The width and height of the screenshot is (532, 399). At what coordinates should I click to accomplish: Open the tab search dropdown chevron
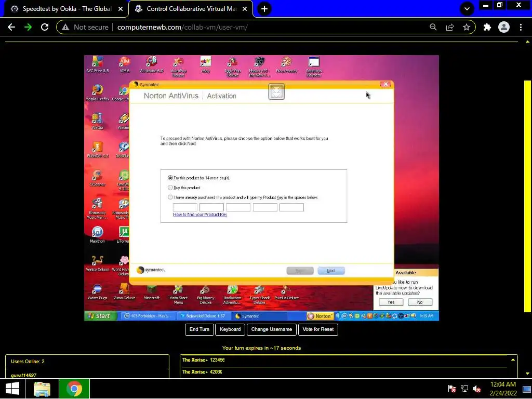pos(467,9)
